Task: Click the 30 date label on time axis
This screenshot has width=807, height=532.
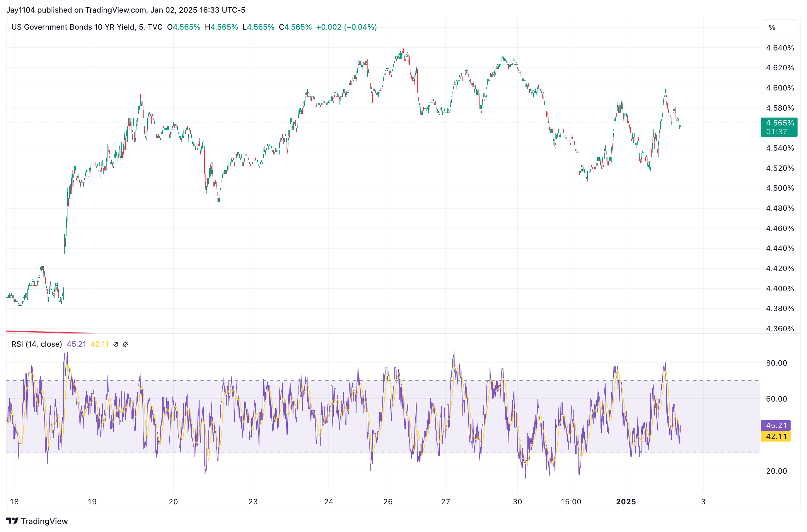Action: click(x=518, y=502)
